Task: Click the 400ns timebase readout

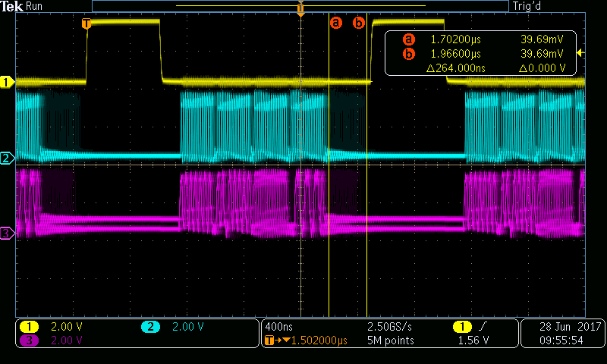Action: (x=278, y=327)
